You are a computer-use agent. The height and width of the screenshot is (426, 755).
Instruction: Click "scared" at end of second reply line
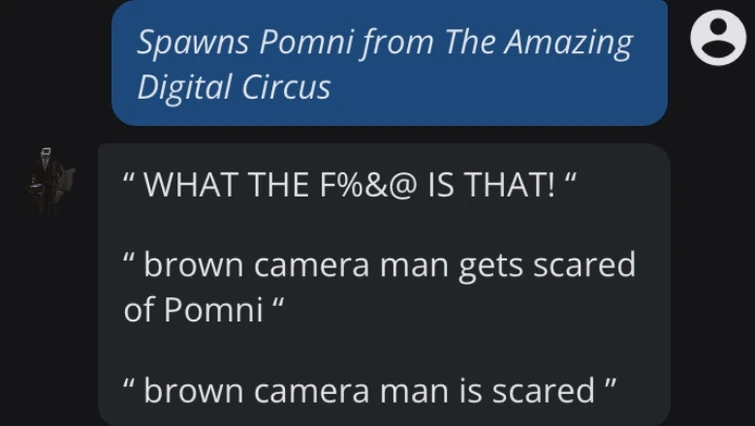coord(584,265)
